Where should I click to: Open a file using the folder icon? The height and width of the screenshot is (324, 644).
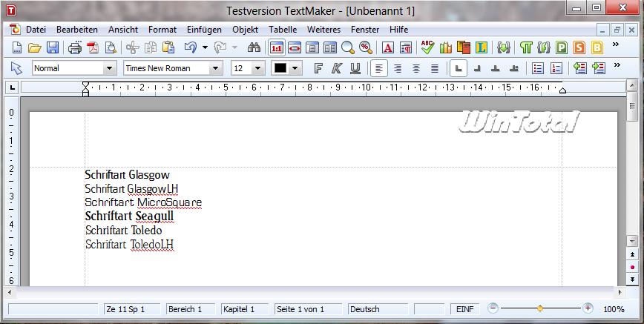[x=34, y=47]
